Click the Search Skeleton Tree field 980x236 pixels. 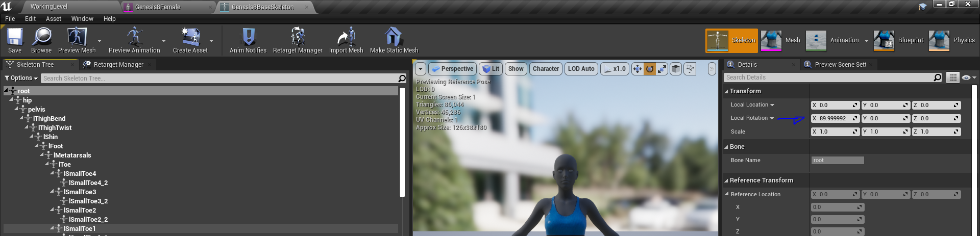click(219, 78)
